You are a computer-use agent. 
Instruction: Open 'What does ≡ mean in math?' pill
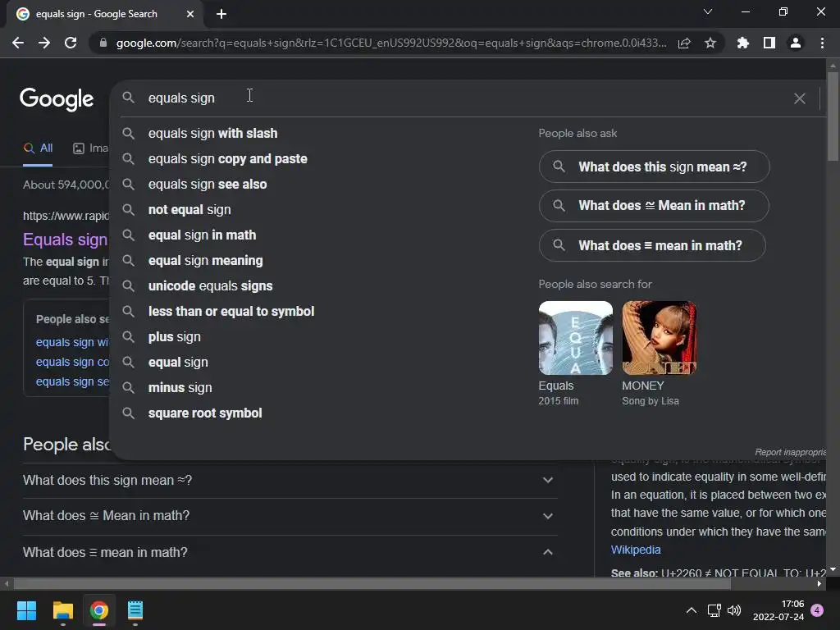click(x=652, y=245)
